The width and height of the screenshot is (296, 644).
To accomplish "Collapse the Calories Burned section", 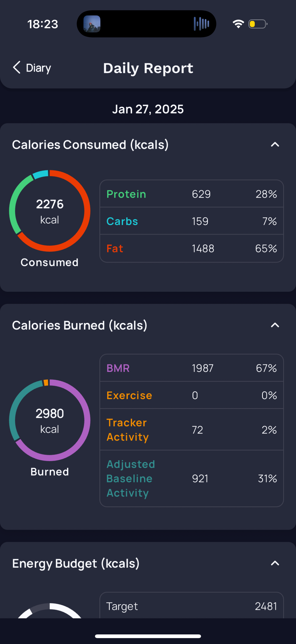I will [275, 325].
